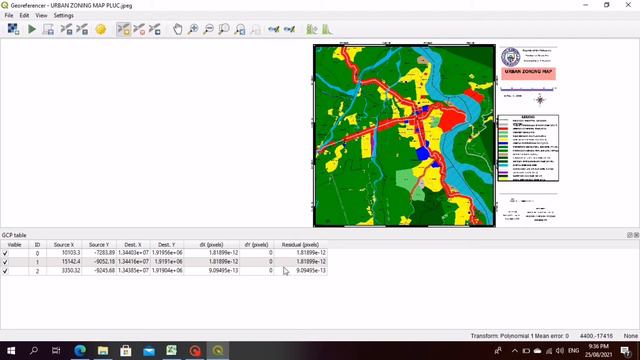The width and height of the screenshot is (640, 360).
Task: Float the GCP table panel
Action: coord(630,235)
